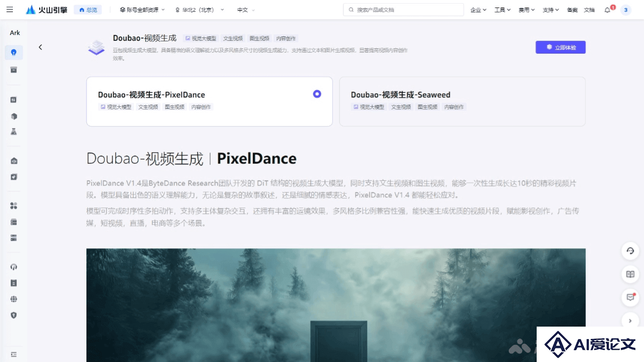Viewport: 644px width, 362px height.
Task: Click 图生视频 tag in Seaweed card
Action: click(428, 107)
